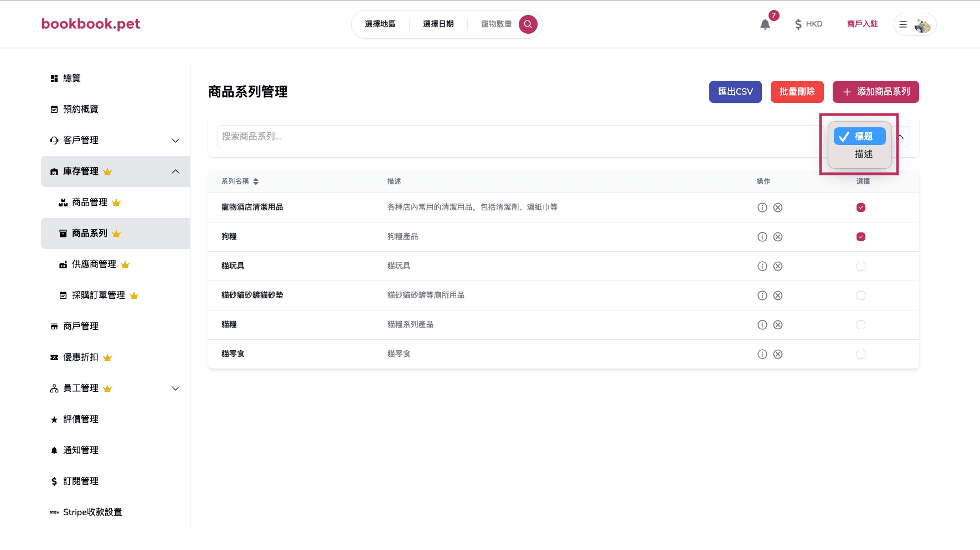Go to bookbook.pet home logo
980x550 pixels.
[91, 24]
